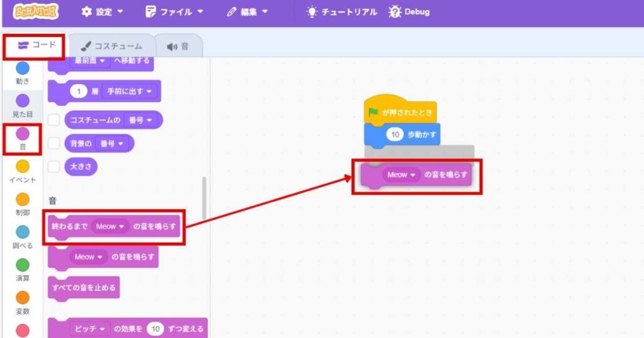Click the 設定 gear icon
Viewport: 644px width, 338px height.
[86, 11]
